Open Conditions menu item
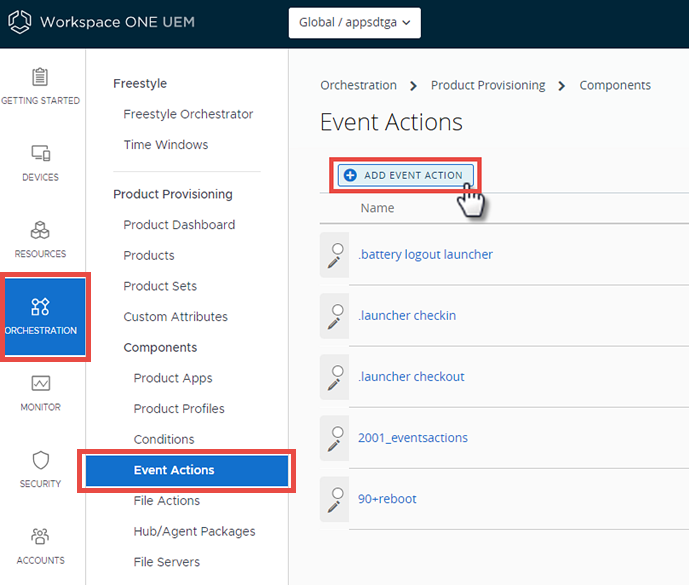 164,440
